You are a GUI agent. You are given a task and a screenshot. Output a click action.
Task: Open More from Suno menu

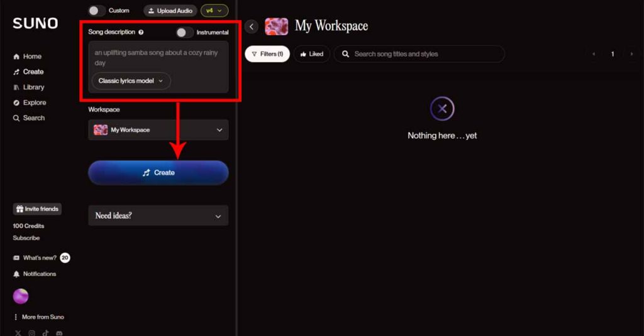(38, 317)
